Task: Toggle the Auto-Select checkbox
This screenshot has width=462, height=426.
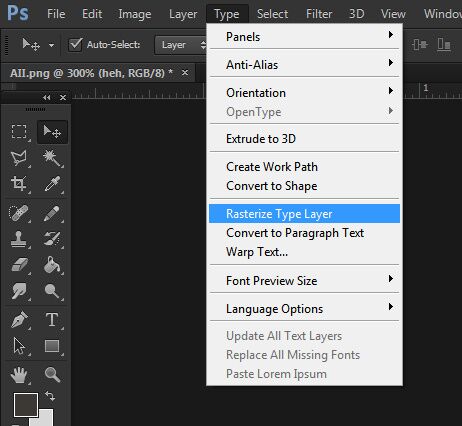Action: point(75,44)
